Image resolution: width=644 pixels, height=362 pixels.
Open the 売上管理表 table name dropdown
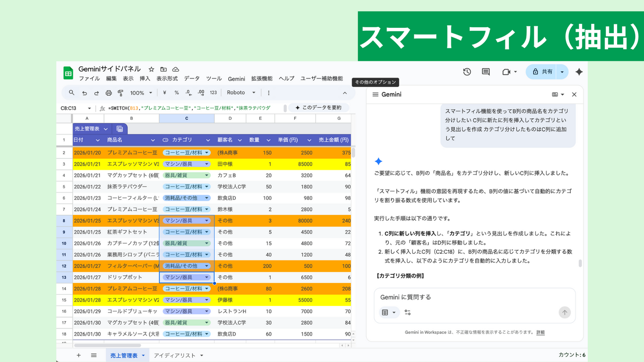pos(106,129)
